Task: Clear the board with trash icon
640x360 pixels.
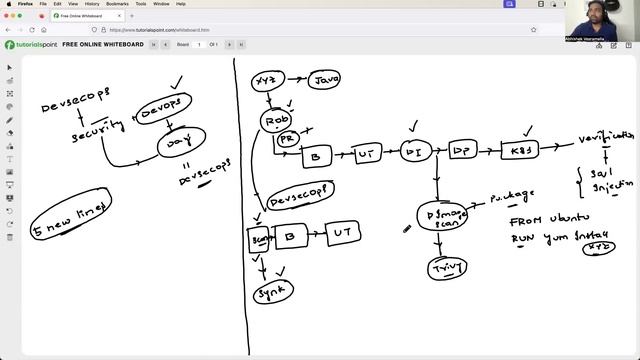Action: [x=10, y=237]
